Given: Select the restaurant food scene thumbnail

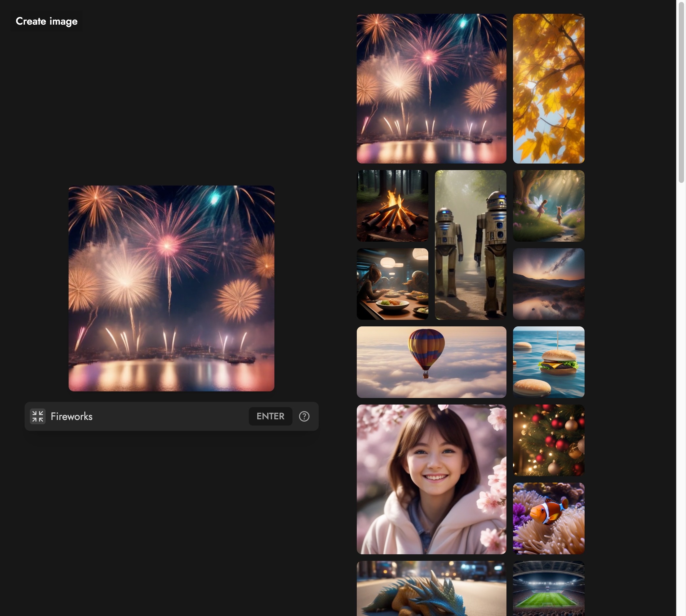Looking at the screenshot, I should [x=392, y=284].
